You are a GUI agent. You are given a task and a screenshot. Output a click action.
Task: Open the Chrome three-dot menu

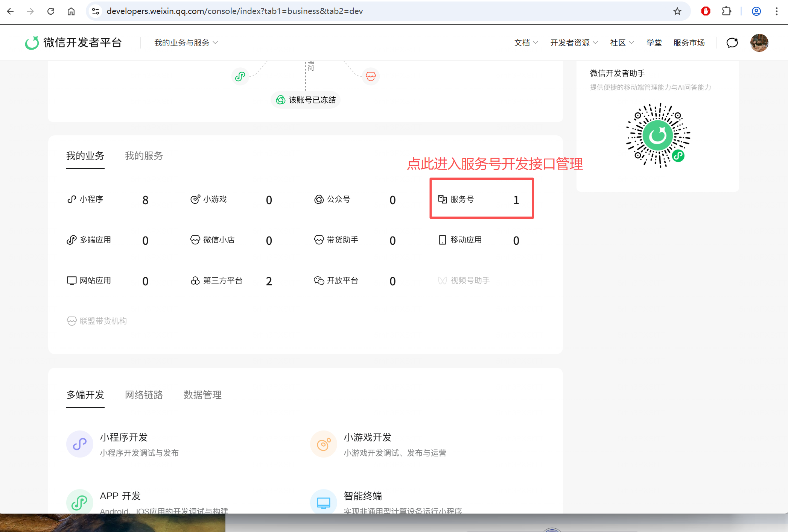[x=777, y=11]
